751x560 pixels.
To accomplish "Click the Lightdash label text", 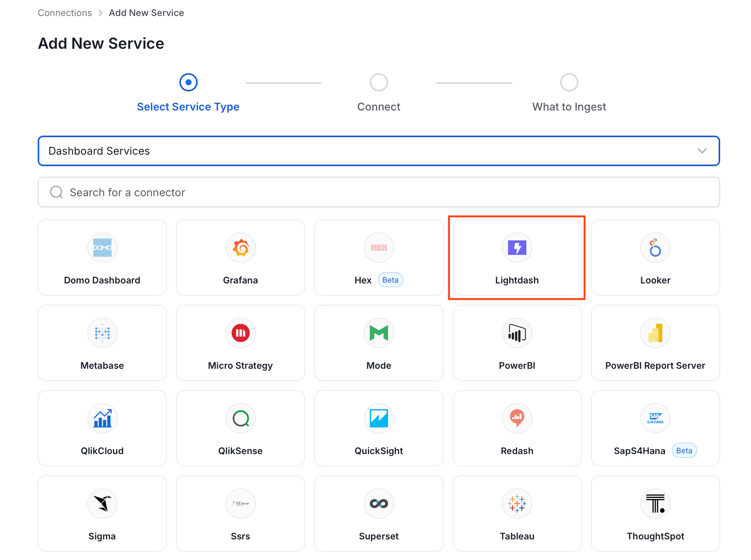I will (x=517, y=280).
